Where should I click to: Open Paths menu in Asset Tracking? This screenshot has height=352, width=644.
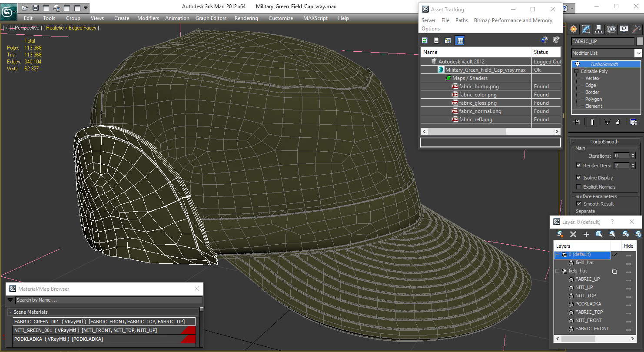pos(461,20)
